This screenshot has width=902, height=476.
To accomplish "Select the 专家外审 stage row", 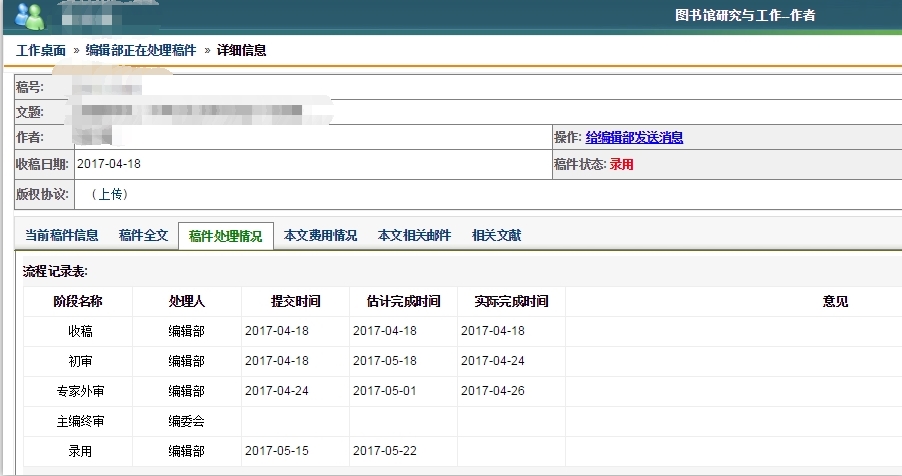I will click(80, 391).
